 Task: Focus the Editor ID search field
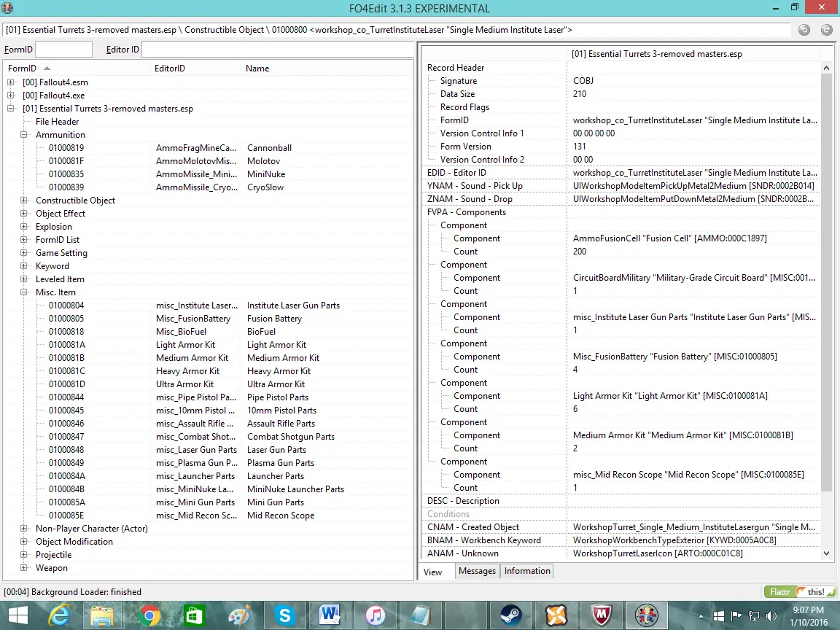pos(278,50)
